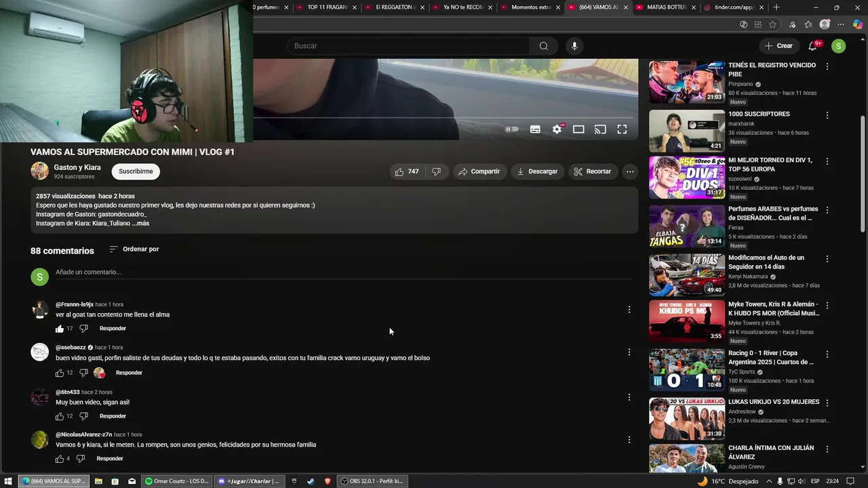Open YouTube notifications bell
Screen dimensions: 868x488
(812, 45)
